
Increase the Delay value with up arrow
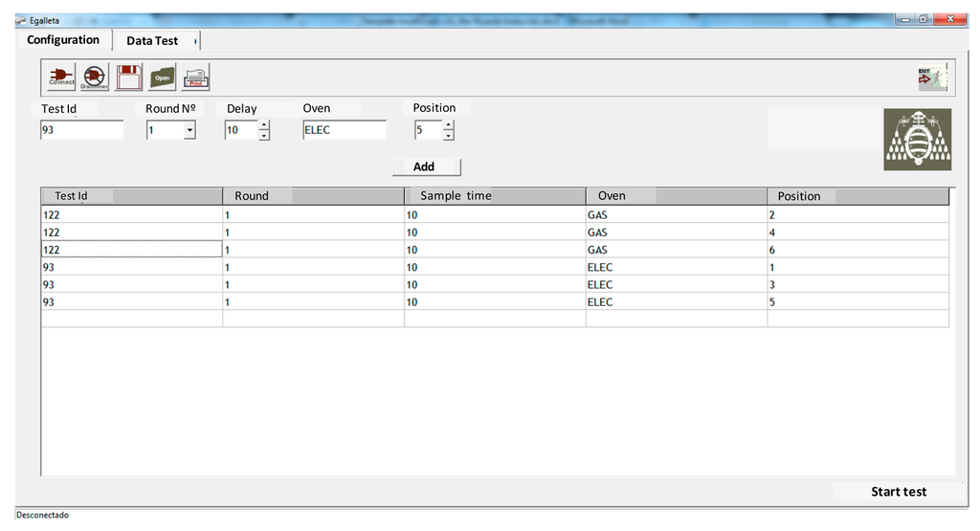(x=264, y=125)
